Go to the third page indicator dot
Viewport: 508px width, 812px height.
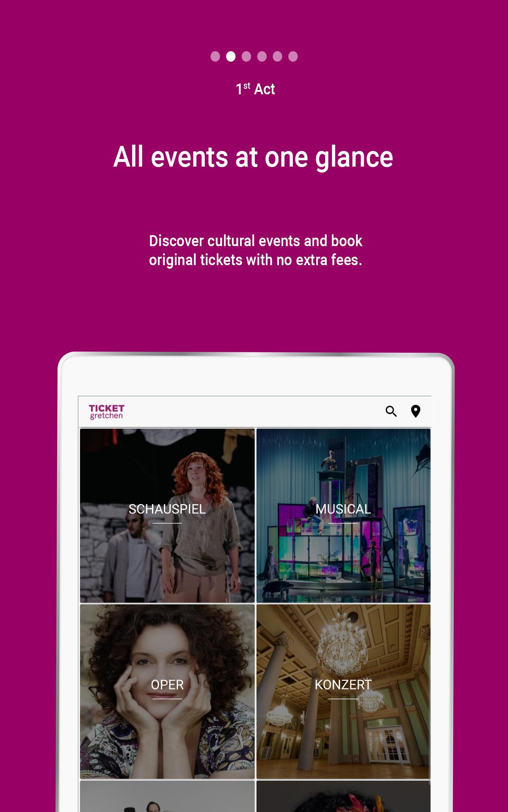tap(246, 57)
